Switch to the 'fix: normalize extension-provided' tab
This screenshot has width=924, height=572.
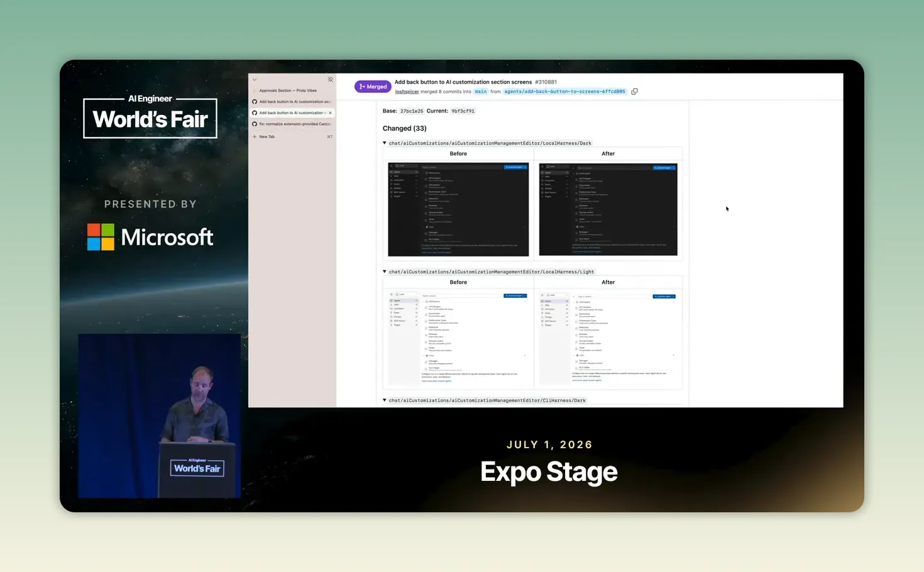[292, 124]
